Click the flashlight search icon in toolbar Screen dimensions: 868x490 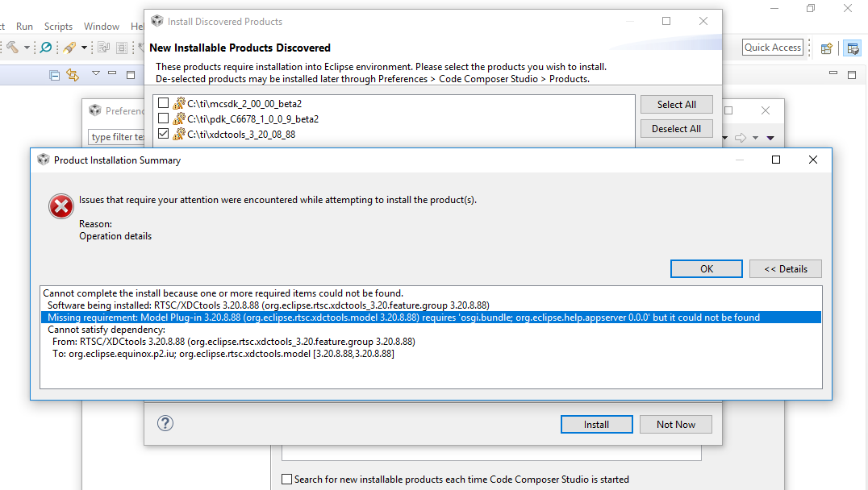(x=69, y=48)
